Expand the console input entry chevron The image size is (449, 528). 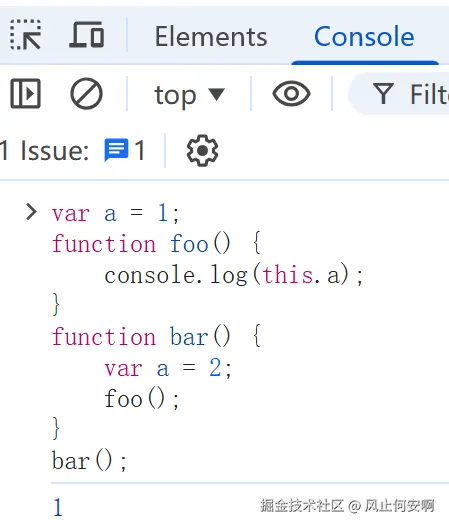point(31,212)
